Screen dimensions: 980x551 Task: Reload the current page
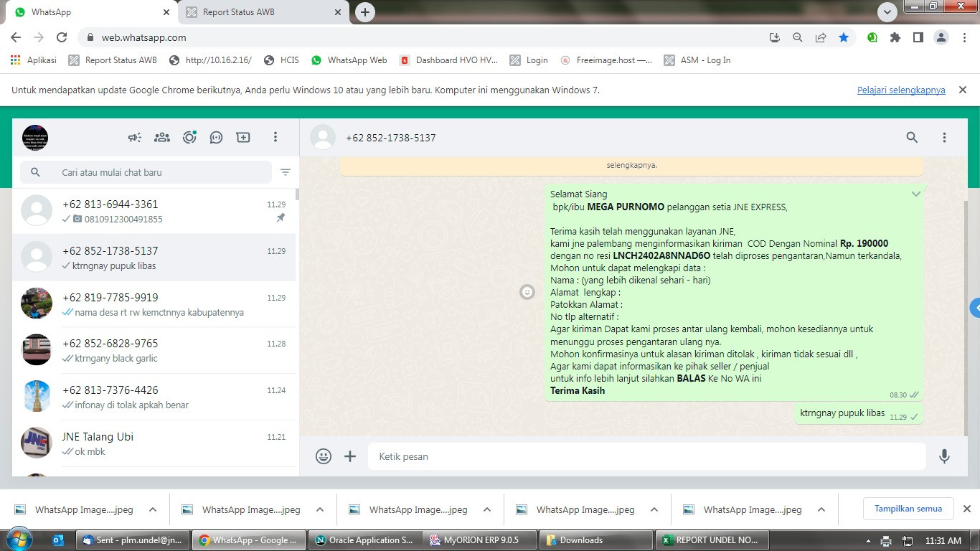[62, 37]
